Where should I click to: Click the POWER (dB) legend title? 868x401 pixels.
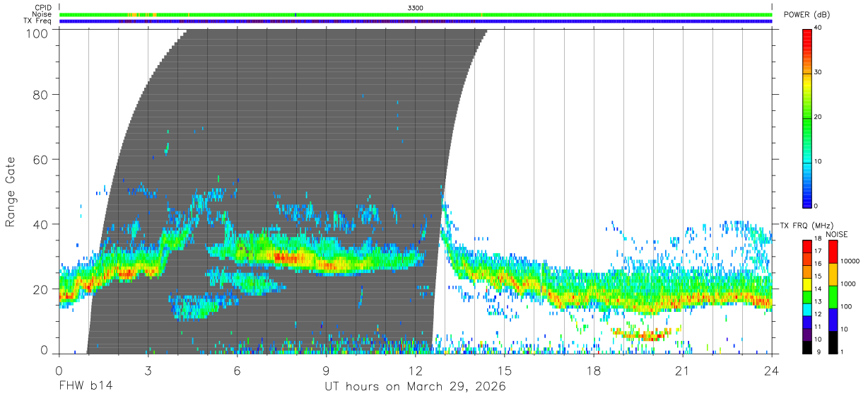tap(807, 15)
